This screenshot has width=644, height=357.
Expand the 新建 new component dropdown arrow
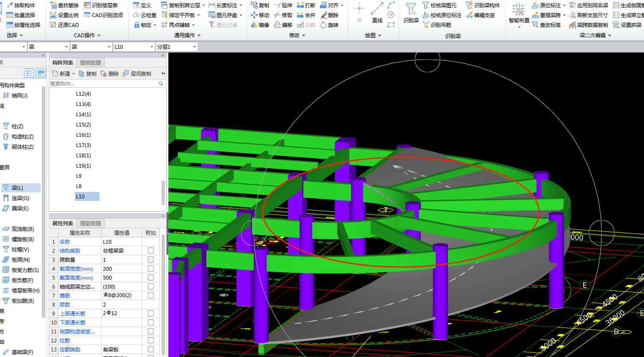(74, 74)
